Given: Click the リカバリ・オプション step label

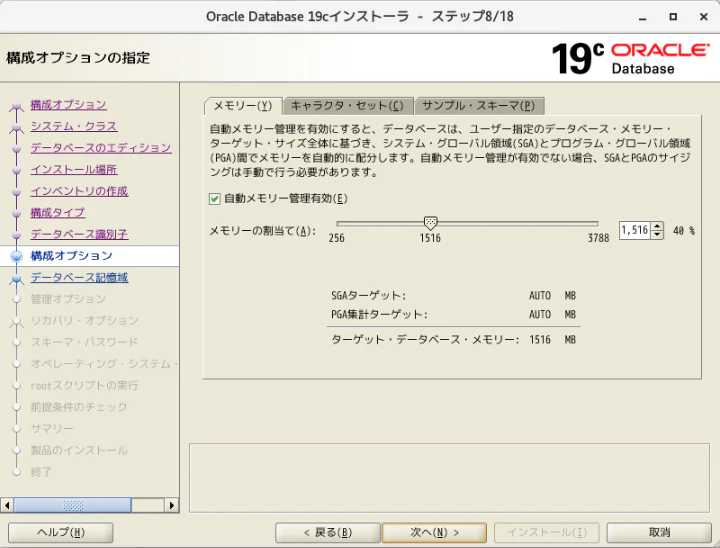Looking at the screenshot, I should 84,321.
